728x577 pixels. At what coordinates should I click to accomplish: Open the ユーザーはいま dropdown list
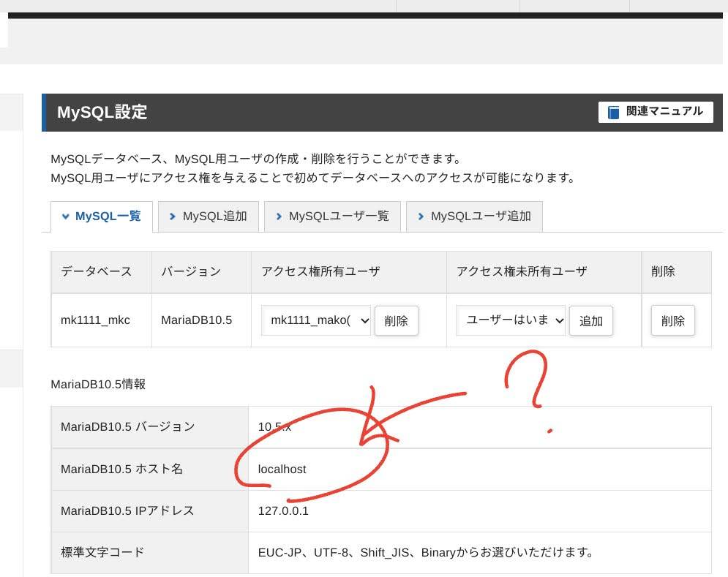point(510,320)
